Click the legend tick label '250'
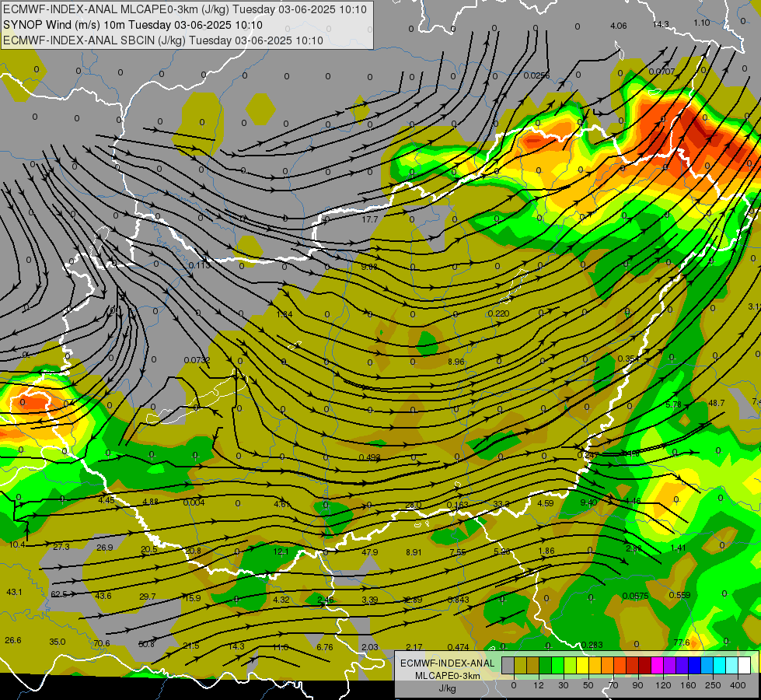The image size is (761, 700). pyautogui.click(x=713, y=685)
